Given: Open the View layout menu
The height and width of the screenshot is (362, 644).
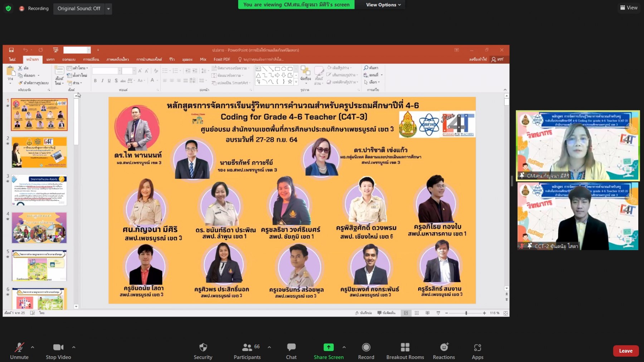Looking at the screenshot, I should tap(629, 8).
